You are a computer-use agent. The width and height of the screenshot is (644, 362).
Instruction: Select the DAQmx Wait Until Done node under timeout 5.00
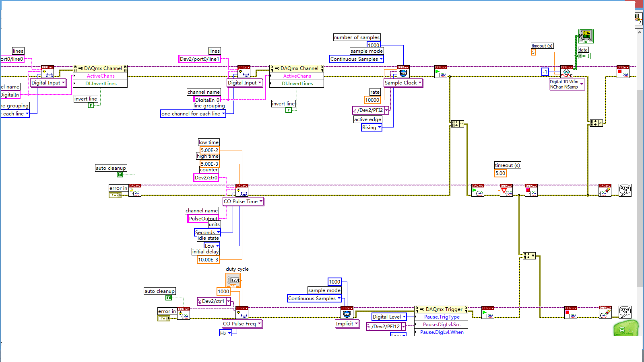506,190
